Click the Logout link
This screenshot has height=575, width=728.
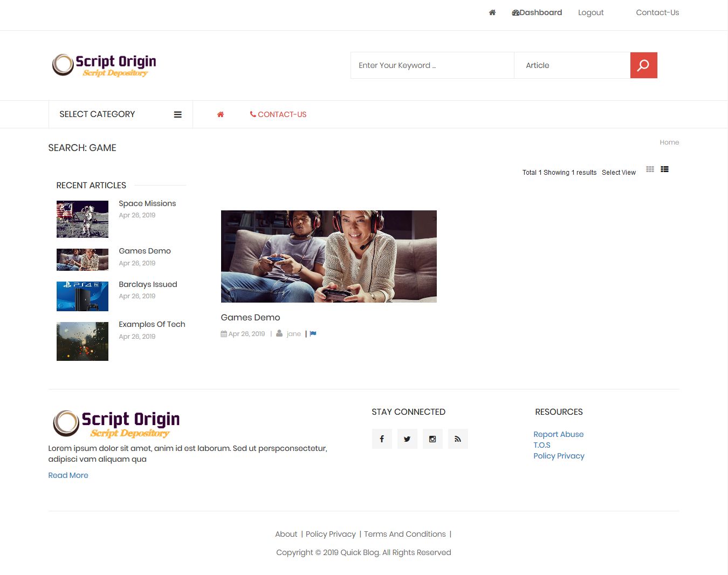tap(590, 12)
